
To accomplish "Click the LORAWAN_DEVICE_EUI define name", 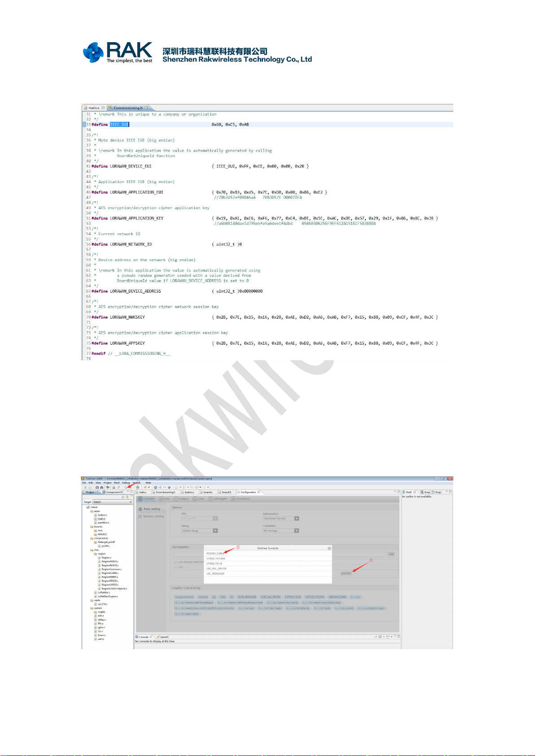I will click(131, 166).
